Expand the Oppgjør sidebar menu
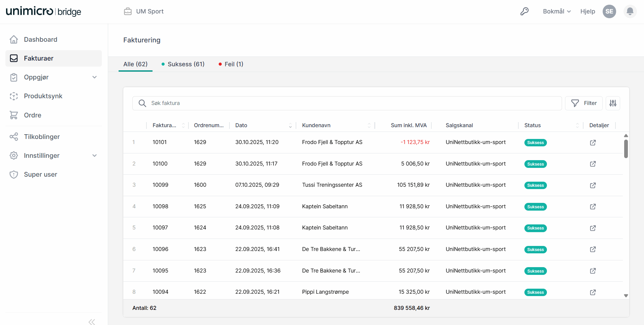 coord(94,77)
